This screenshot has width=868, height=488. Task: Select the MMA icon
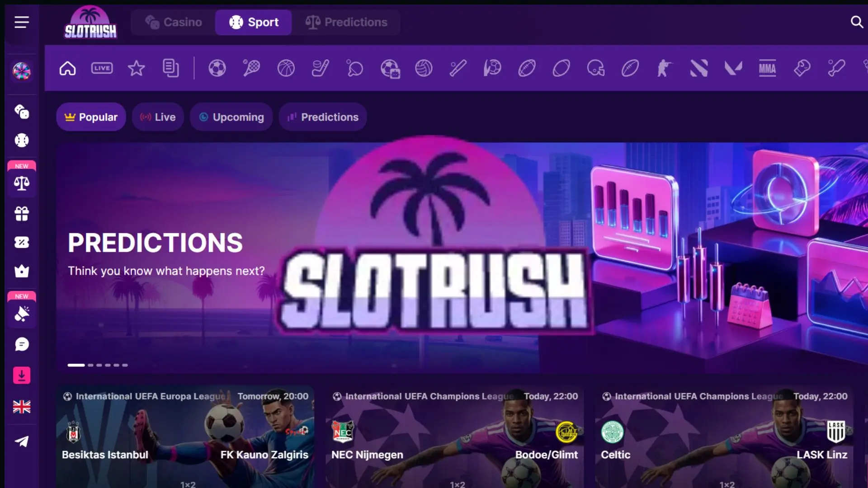tap(767, 68)
